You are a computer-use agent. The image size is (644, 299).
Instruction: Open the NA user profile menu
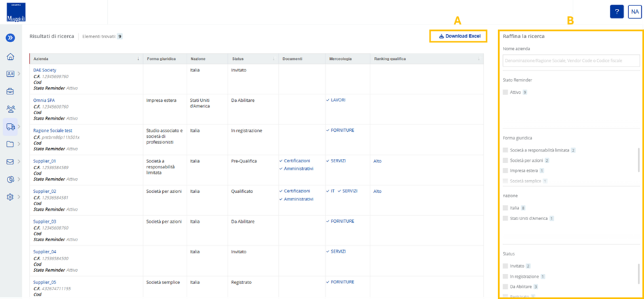pyautogui.click(x=634, y=12)
